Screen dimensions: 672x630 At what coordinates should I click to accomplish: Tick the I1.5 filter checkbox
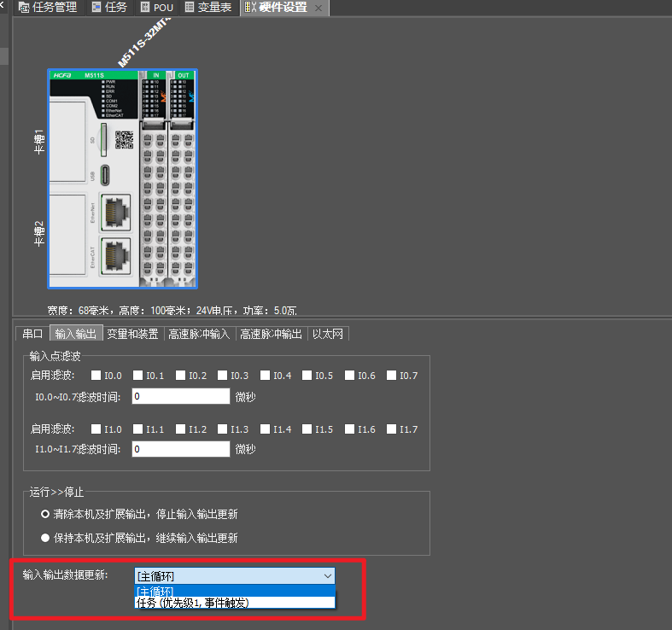307,429
